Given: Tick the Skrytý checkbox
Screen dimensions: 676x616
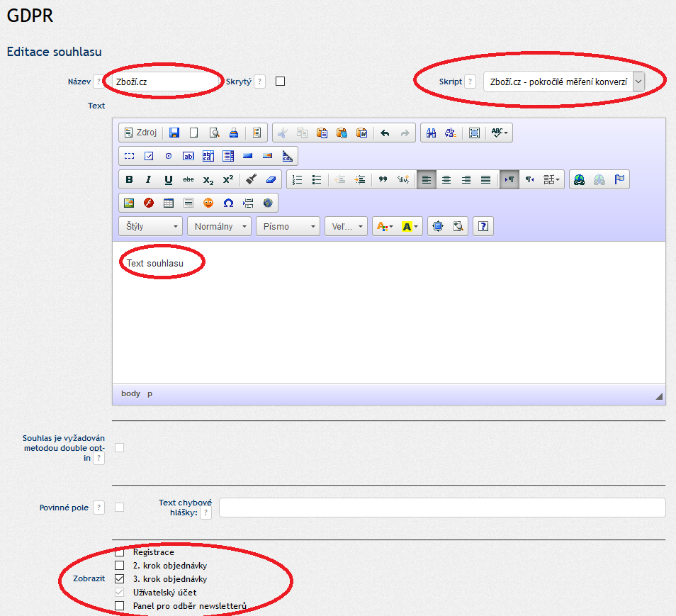Looking at the screenshot, I should 281,82.
